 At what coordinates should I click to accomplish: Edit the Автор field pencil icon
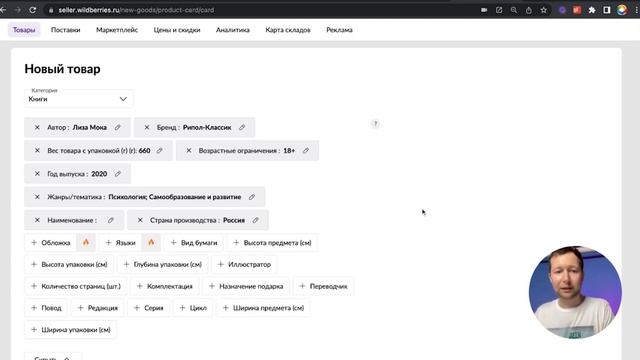click(118, 127)
